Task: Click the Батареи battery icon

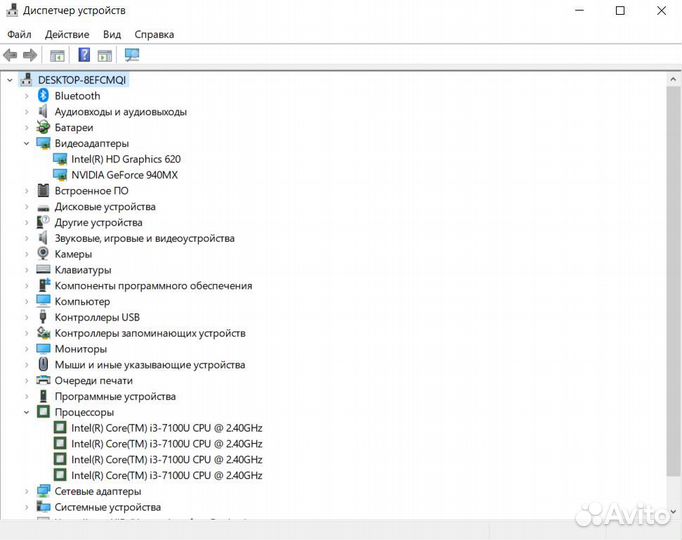Action: coord(43,127)
